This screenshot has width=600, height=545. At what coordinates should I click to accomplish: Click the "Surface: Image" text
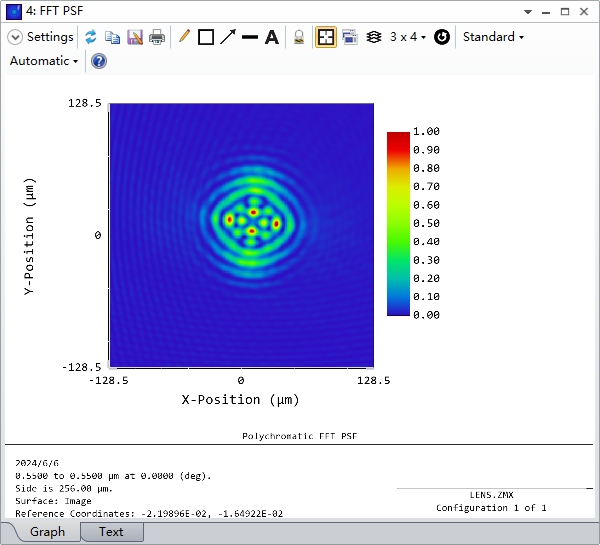(53, 501)
